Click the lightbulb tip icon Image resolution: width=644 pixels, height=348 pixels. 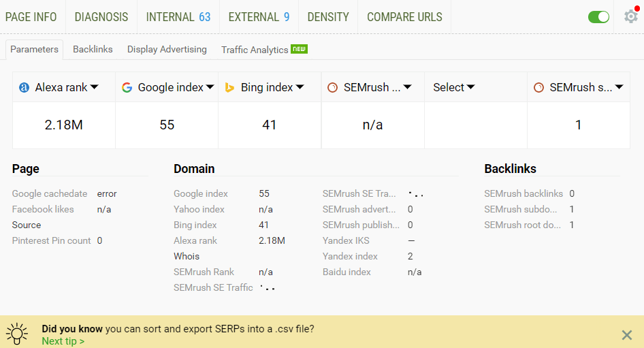[x=17, y=333]
